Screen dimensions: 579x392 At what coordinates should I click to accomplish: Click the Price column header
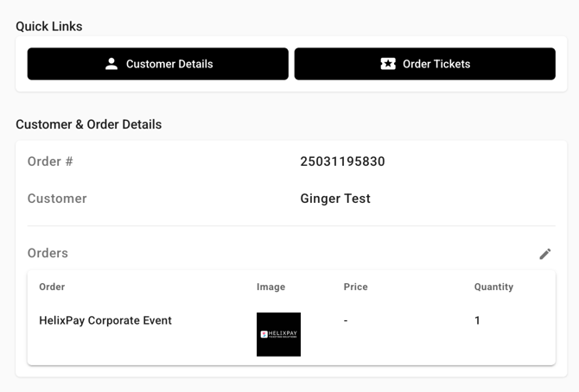pyautogui.click(x=355, y=287)
